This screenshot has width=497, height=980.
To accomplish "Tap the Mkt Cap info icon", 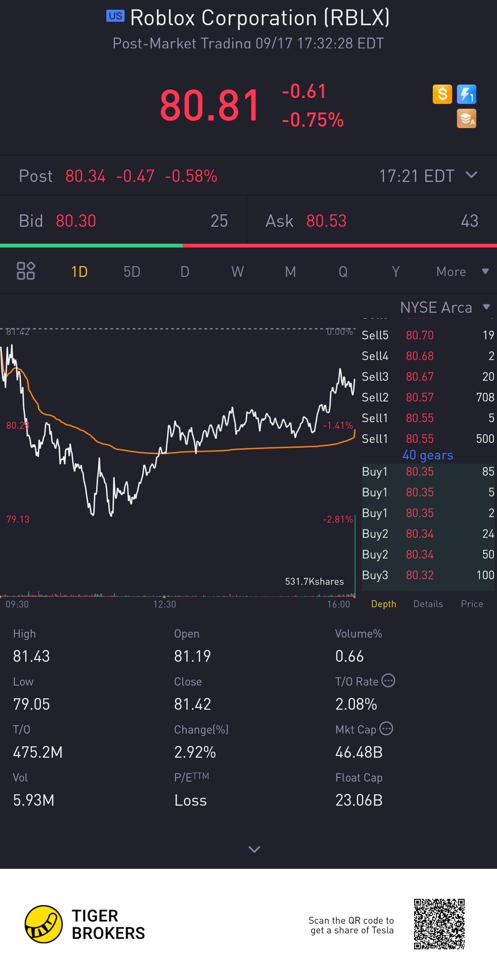I will 386,729.
